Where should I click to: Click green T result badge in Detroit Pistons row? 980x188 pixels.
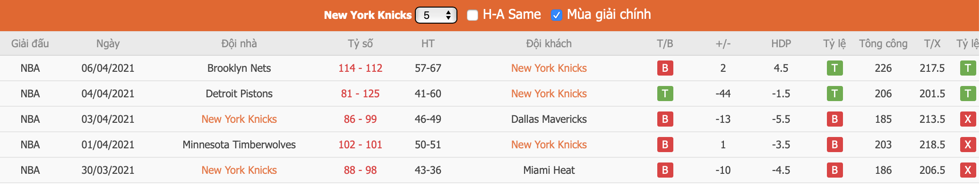pyautogui.click(x=665, y=94)
